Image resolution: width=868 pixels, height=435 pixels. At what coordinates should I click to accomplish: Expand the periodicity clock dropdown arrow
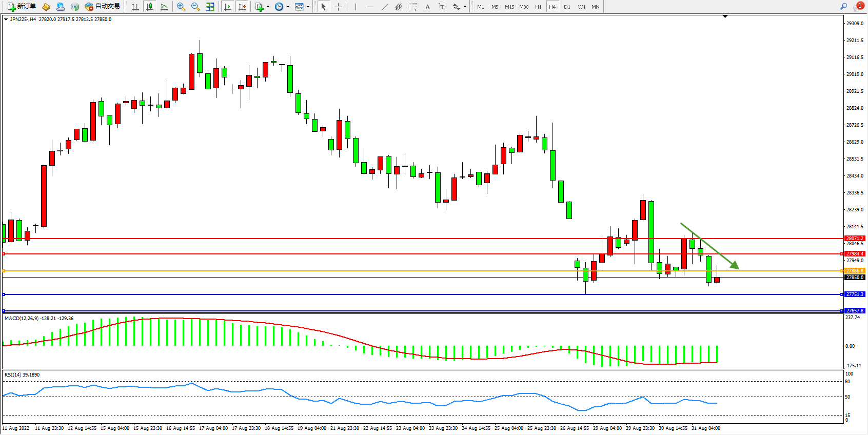coord(288,7)
